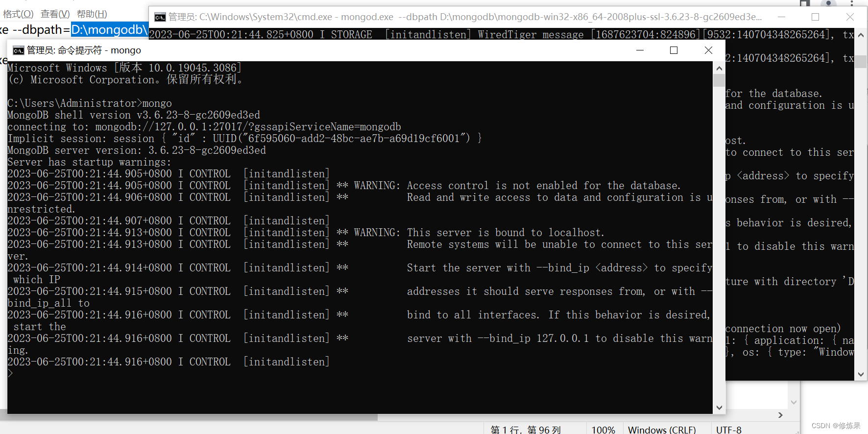Viewport: 868px width, 434px height.
Task: Click the C:\Users\Administrator>mongo prompt line
Action: pyautogui.click(x=90, y=103)
